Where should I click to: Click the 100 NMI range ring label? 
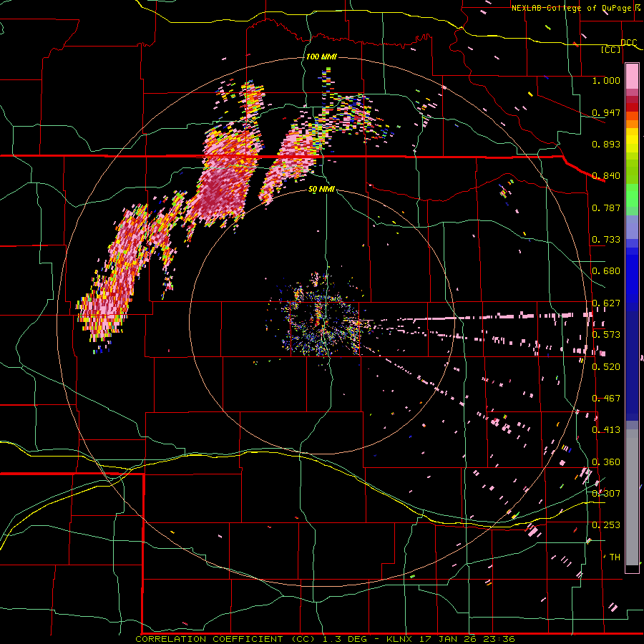tap(321, 57)
